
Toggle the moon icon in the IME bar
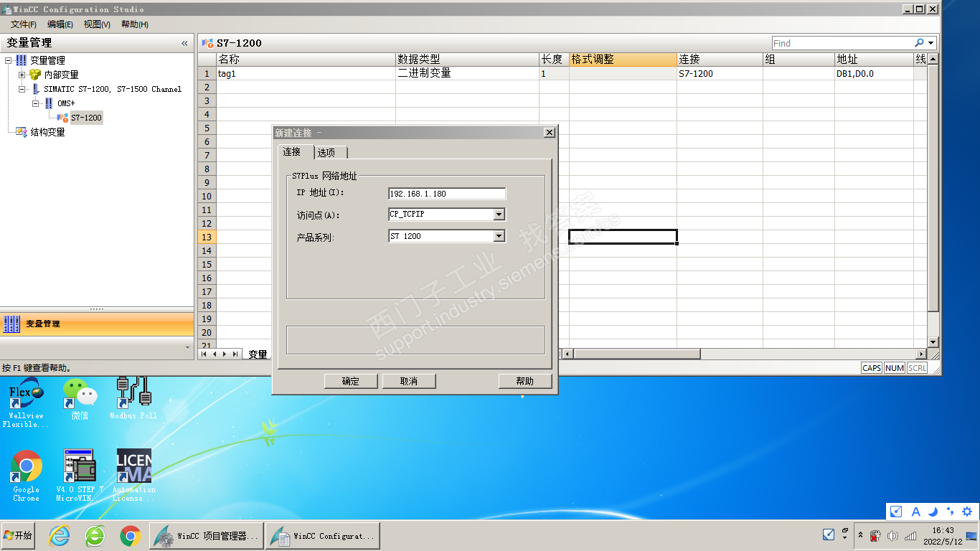pyautogui.click(x=933, y=512)
